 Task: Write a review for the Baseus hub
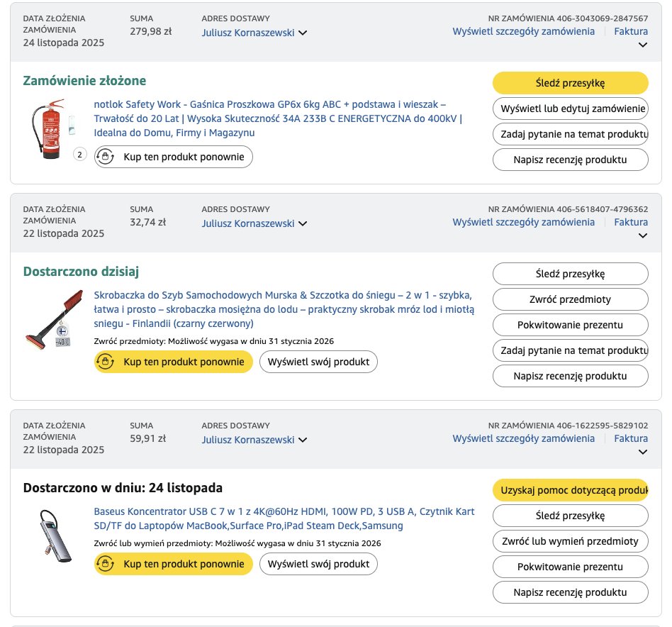(x=570, y=593)
